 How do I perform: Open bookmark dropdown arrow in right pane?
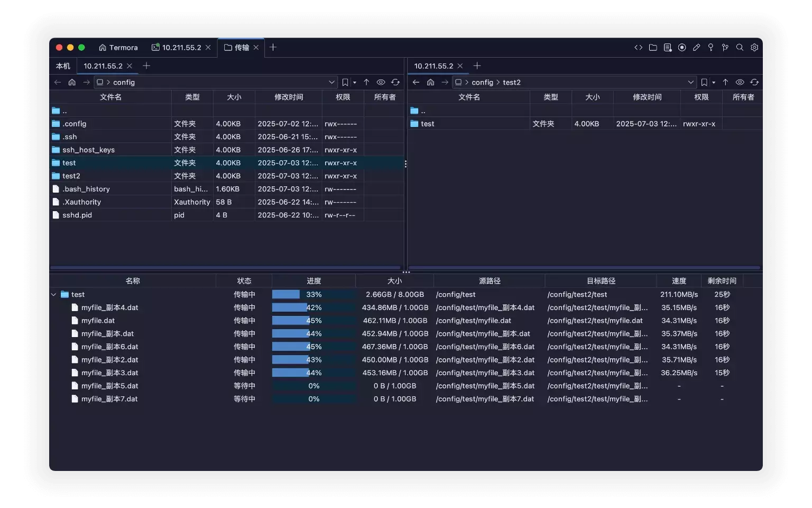tap(714, 83)
